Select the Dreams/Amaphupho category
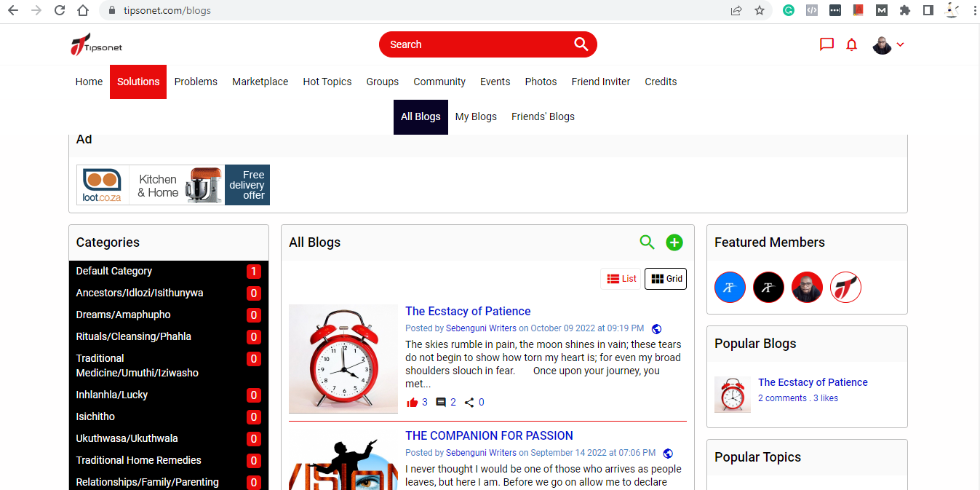 pyautogui.click(x=124, y=315)
